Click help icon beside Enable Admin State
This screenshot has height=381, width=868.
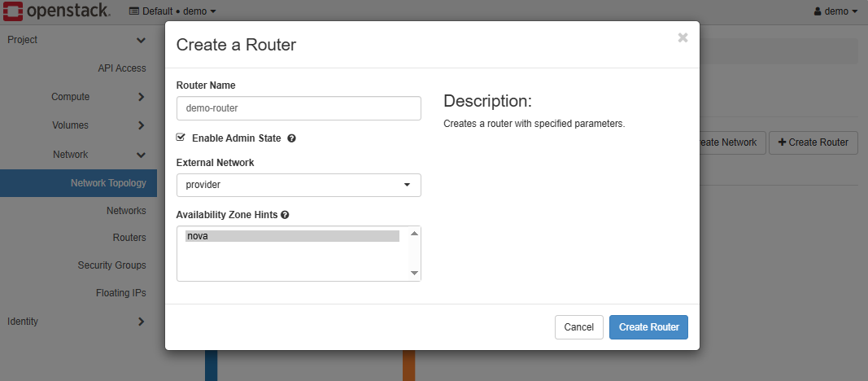tap(291, 138)
